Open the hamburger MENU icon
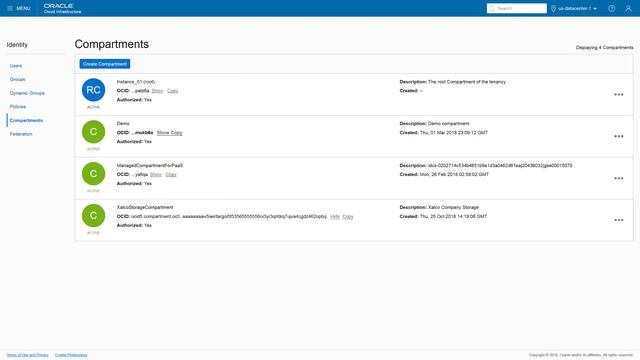This screenshot has width=640, height=360. click(x=10, y=8)
